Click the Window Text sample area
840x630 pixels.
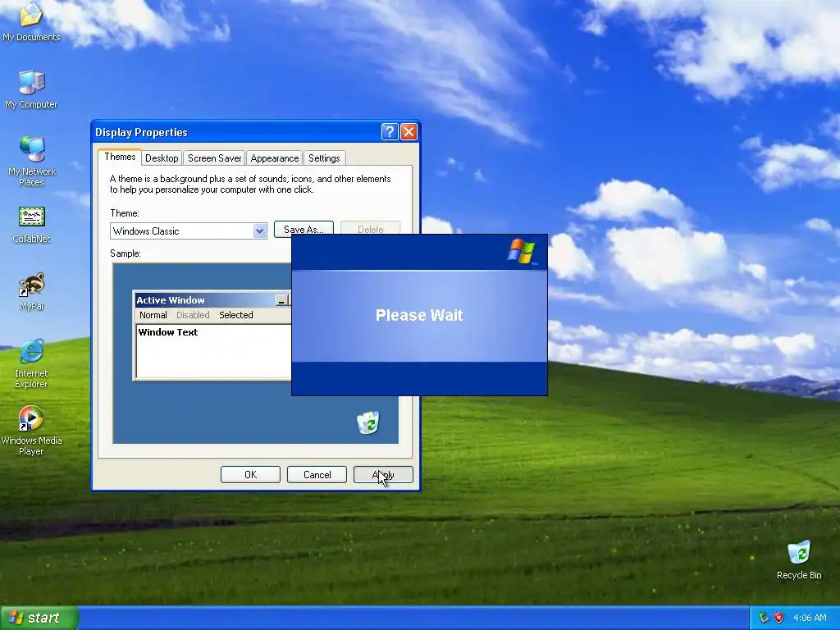point(213,351)
